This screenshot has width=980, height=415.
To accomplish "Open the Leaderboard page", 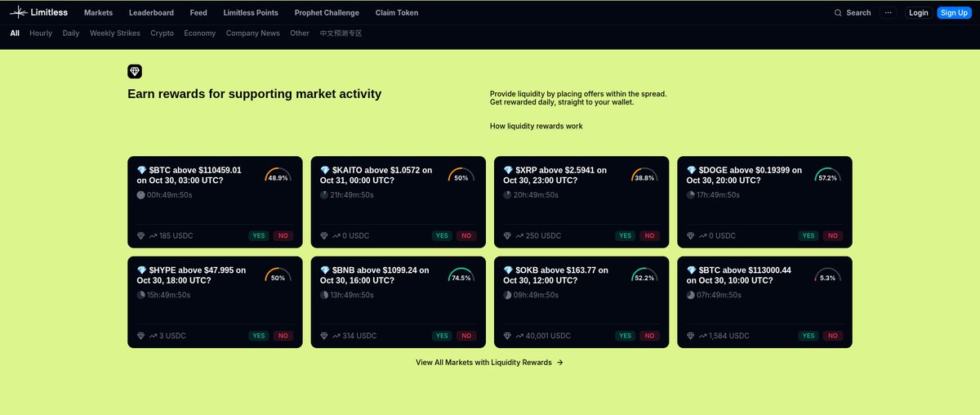I will (151, 13).
